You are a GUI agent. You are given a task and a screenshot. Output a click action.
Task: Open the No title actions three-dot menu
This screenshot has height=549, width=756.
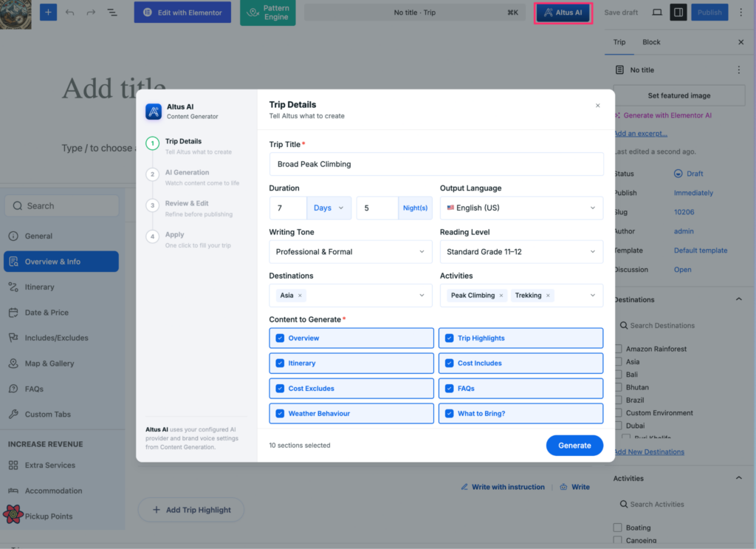[x=738, y=70]
